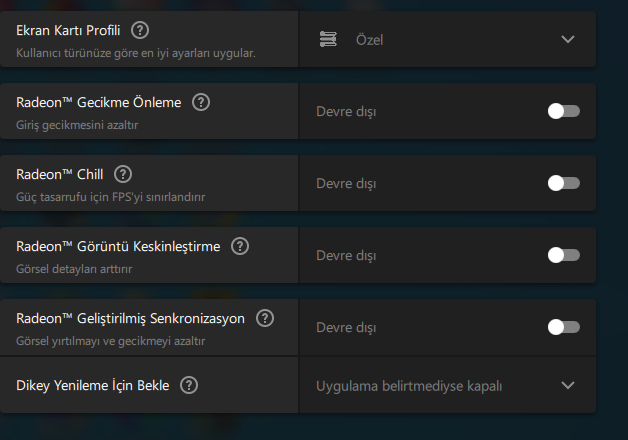The height and width of the screenshot is (440, 628).
Task: Click the profile sliders icon beside Özel
Action: point(328,39)
